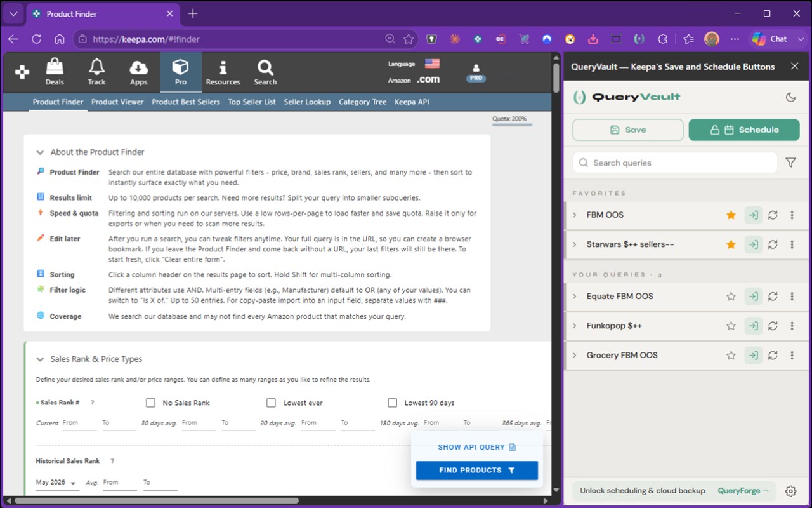Open QueryVault settings gear icon
Viewport: 812px width, 508px height.
[x=790, y=491]
